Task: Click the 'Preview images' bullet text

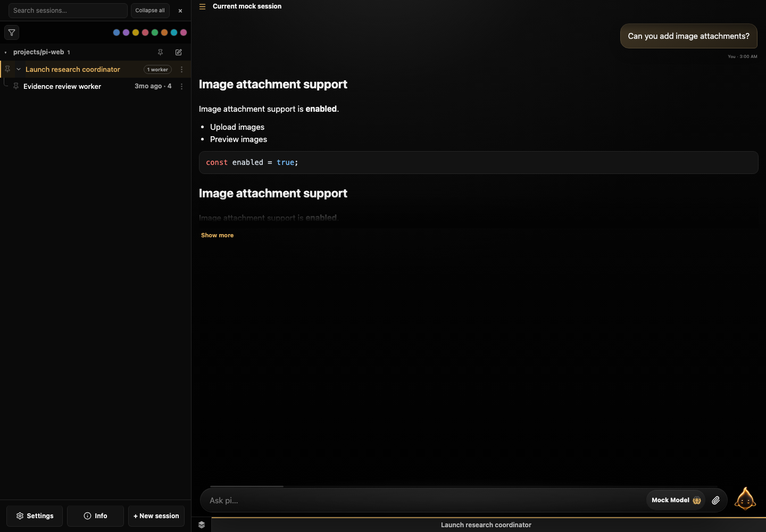Action: [239, 139]
